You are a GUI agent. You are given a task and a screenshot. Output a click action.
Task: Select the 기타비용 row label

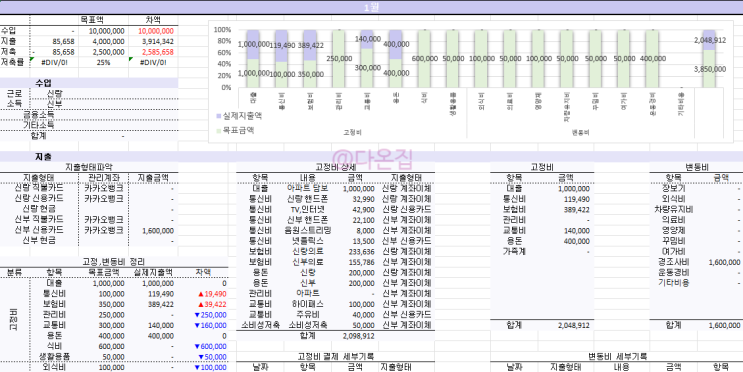point(673,283)
